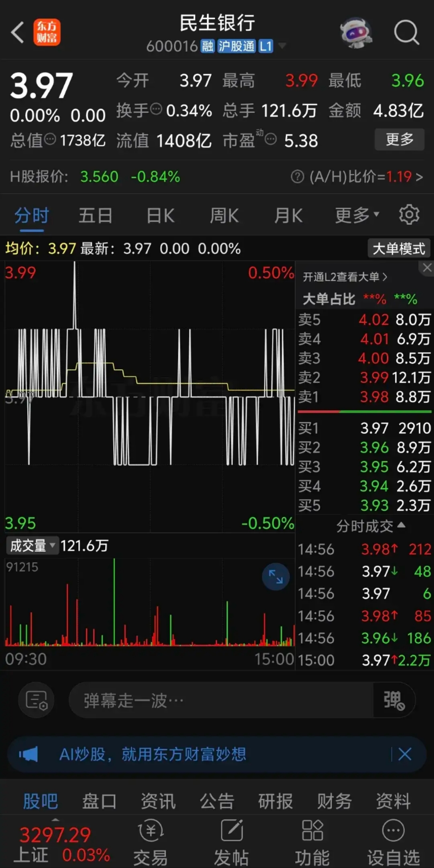Viewport: 434px width, 868px height.
Task: Tap the buy-sell ratio red-green bar
Action: pos(364,412)
